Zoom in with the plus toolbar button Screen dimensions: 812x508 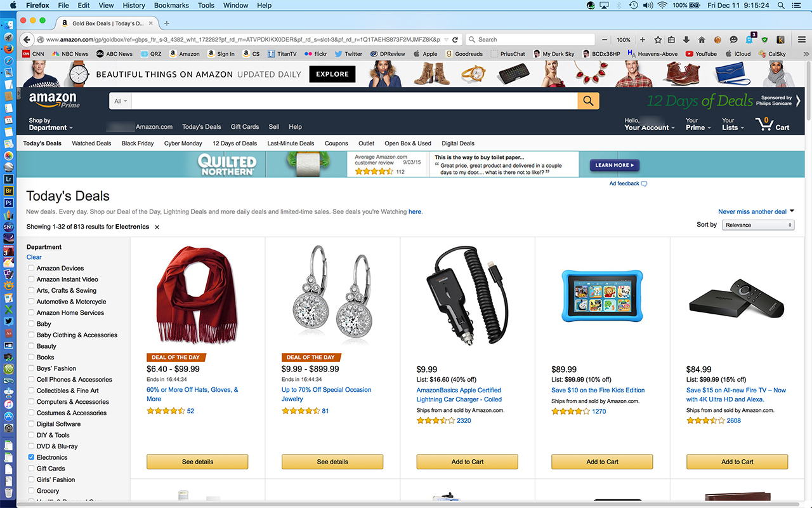click(643, 39)
